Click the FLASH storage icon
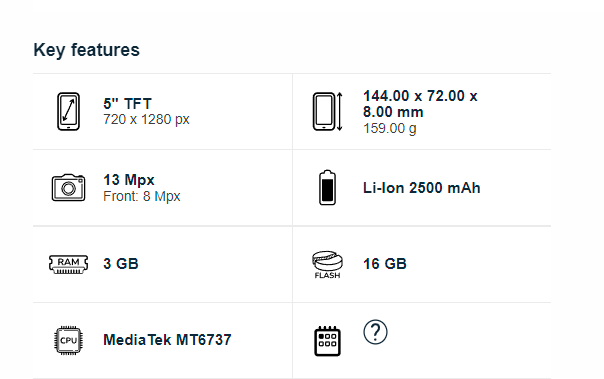This screenshot has width=604, height=379. pyautogui.click(x=327, y=265)
